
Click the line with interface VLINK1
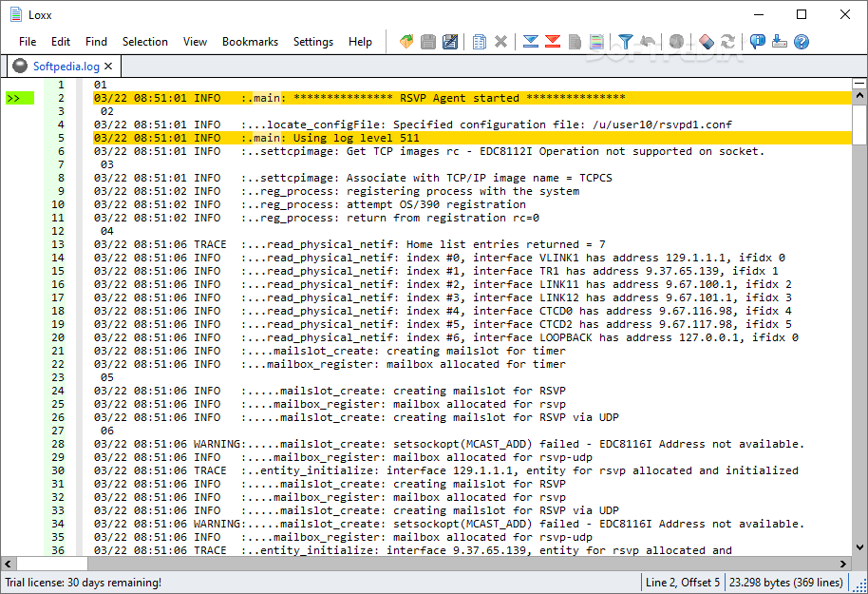pos(439,258)
